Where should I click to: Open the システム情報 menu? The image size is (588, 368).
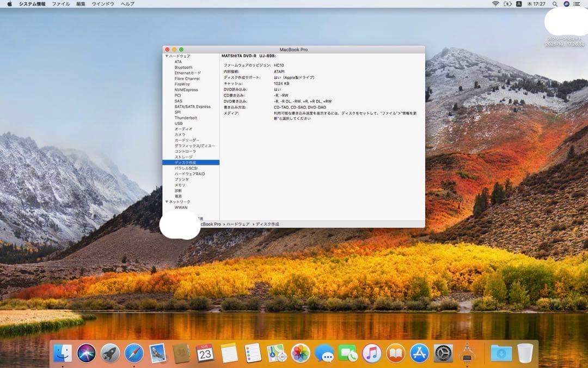[x=32, y=4]
